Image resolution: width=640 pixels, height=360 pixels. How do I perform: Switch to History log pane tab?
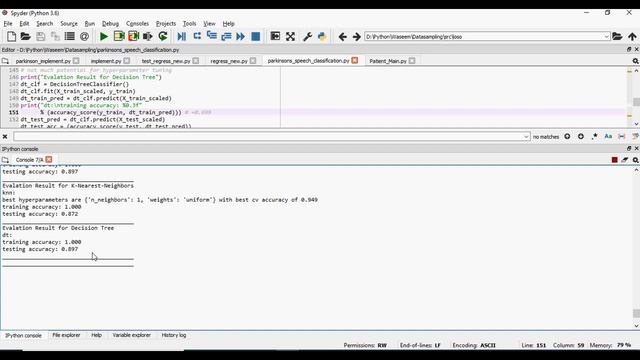(174, 335)
